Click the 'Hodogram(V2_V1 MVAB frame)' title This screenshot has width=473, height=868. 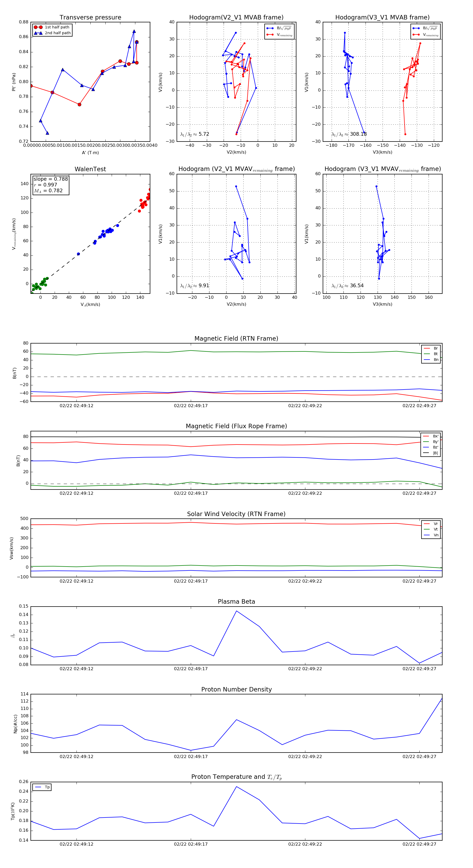[x=236, y=18]
